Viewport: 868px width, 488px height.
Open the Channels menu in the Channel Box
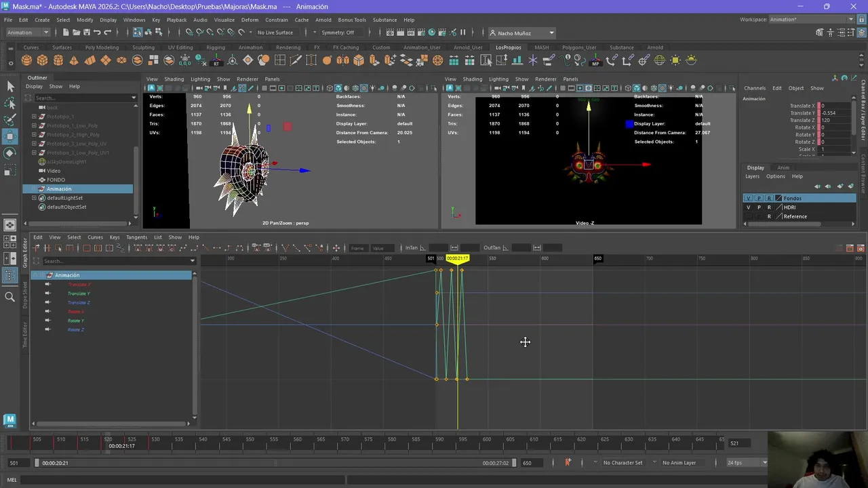pyautogui.click(x=755, y=88)
